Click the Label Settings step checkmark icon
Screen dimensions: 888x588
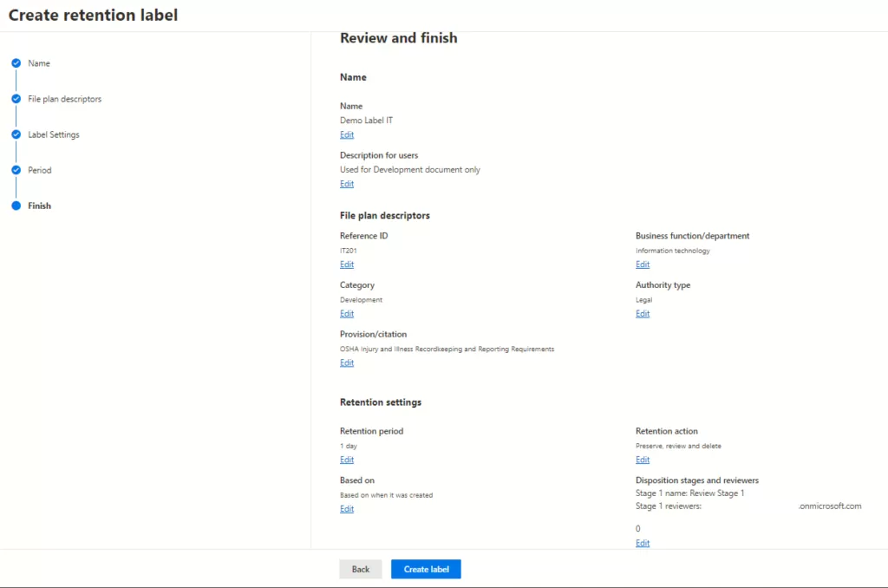point(16,134)
